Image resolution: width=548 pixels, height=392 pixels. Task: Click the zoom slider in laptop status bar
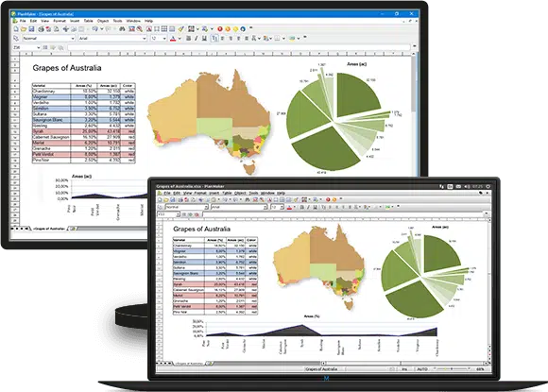(x=452, y=369)
